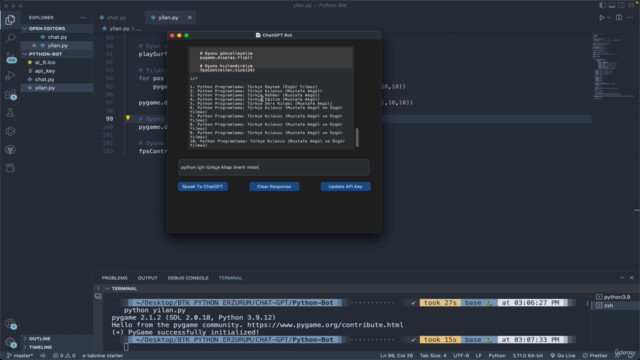
Task: Open the DEBUG CONSOLE panel tab
Action: point(188,278)
